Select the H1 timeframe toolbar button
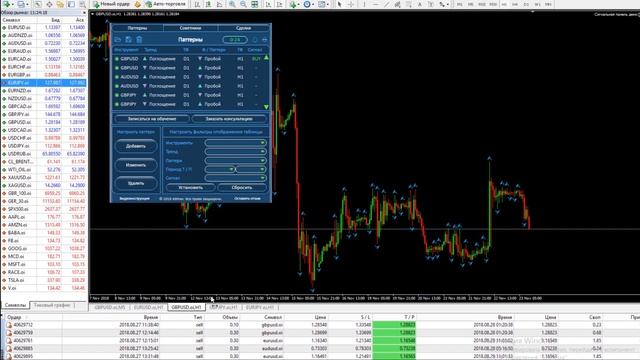Image resolution: width=640 pixels, height=360 pixels. click(x=504, y=4)
